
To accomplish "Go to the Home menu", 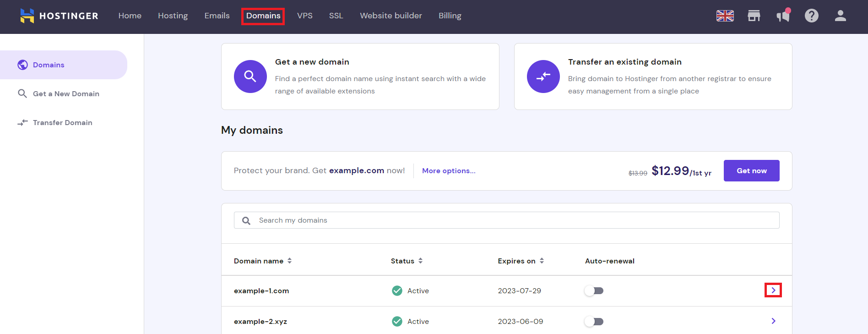I will 130,16.
